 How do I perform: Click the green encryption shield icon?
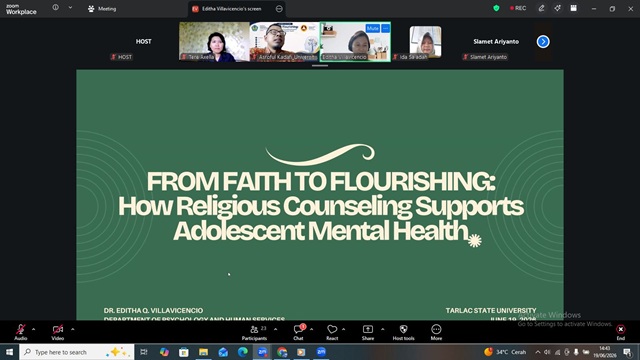(x=496, y=8)
